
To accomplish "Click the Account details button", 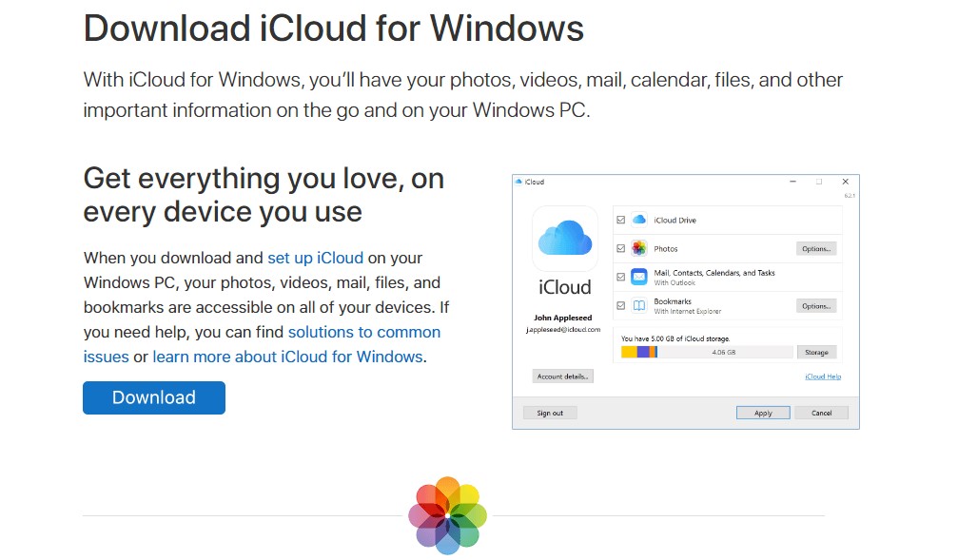I will pyautogui.click(x=562, y=377).
